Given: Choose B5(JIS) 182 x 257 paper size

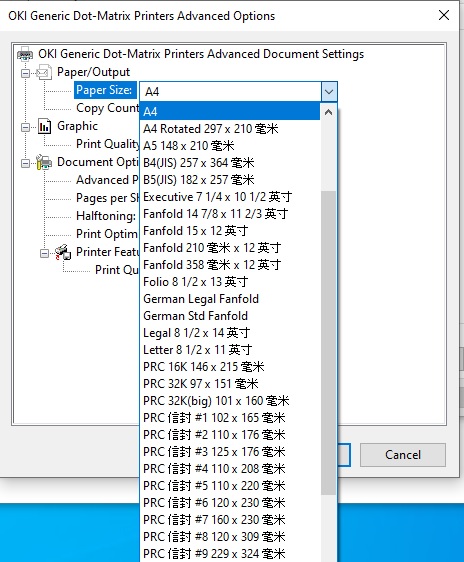Looking at the screenshot, I should [x=230, y=180].
